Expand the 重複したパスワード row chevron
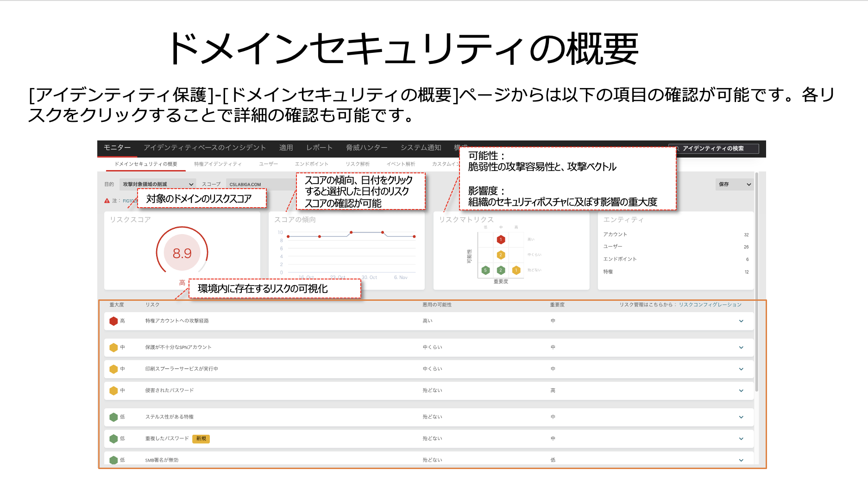The image size is (868, 495). (x=741, y=438)
